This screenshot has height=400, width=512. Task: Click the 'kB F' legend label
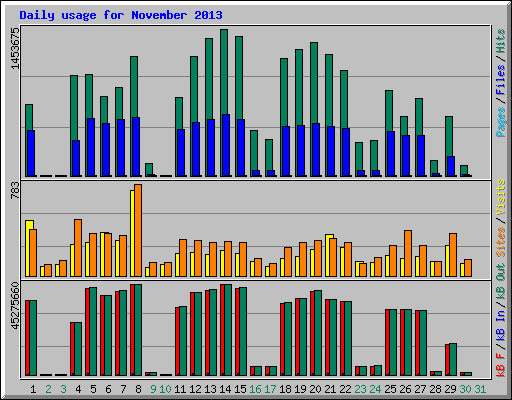501,364
